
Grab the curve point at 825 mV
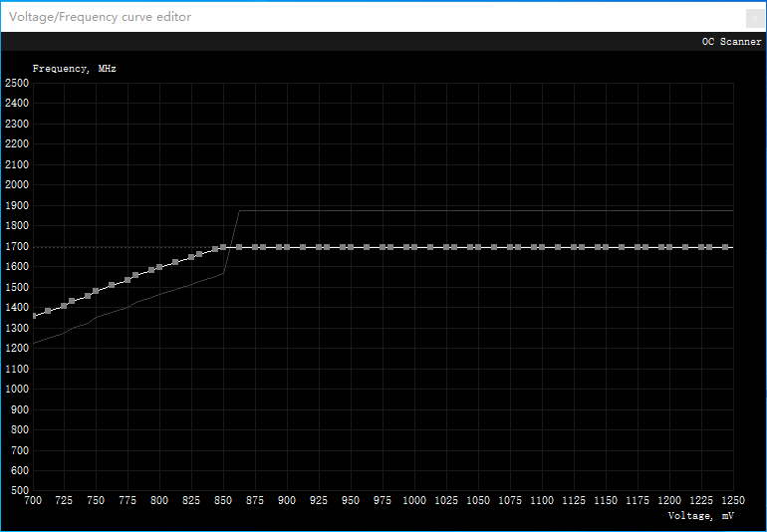click(x=191, y=257)
